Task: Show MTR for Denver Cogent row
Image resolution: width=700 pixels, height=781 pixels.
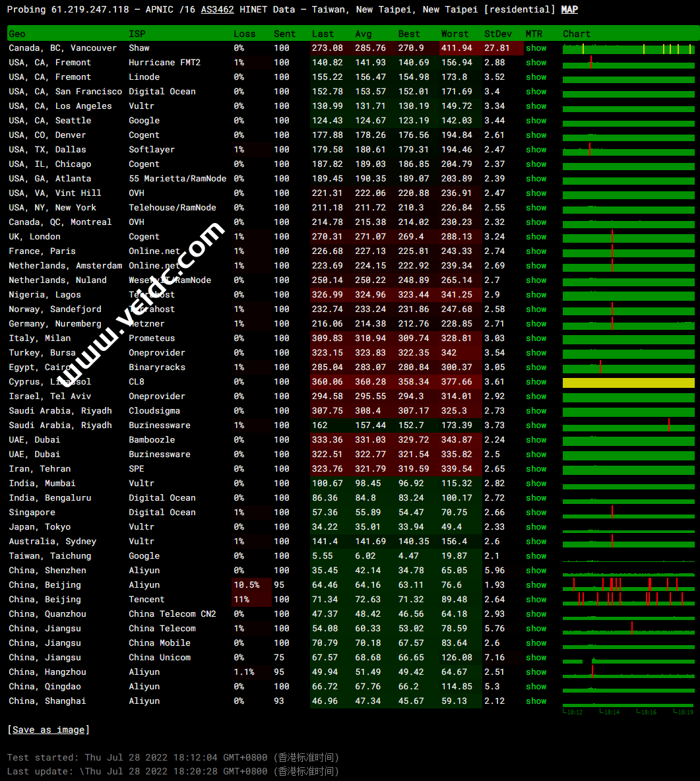Action: click(536, 135)
